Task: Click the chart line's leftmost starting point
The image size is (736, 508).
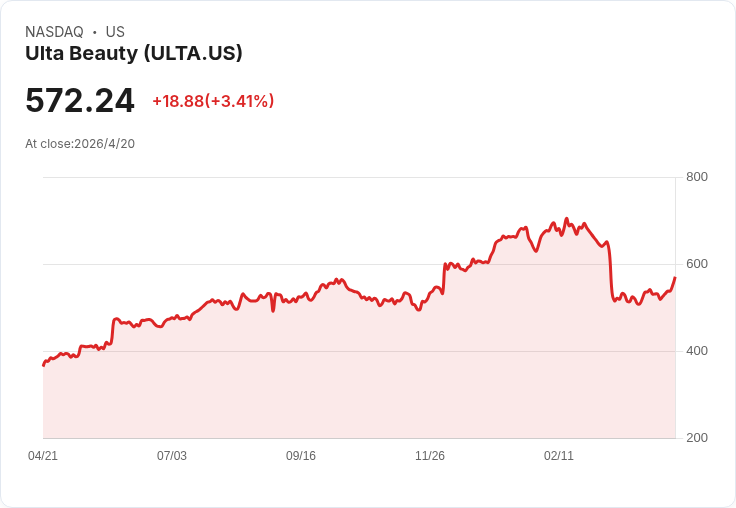Action: coord(43,365)
